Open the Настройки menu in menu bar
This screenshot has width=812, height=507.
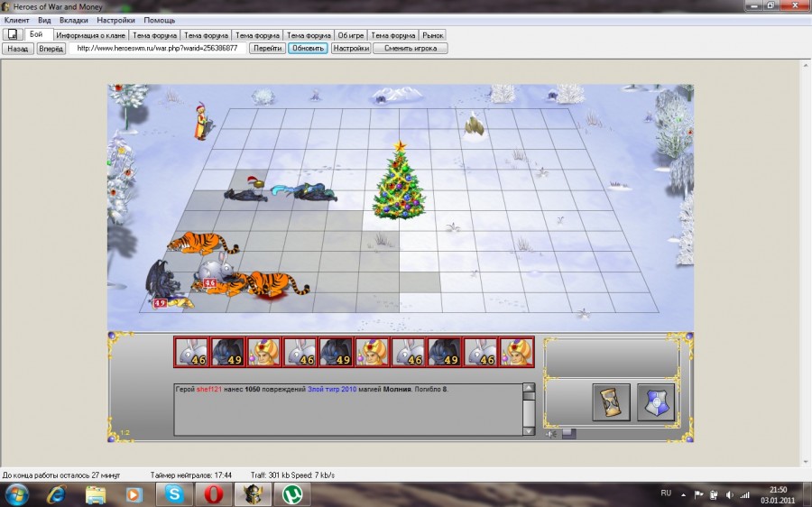(x=115, y=20)
